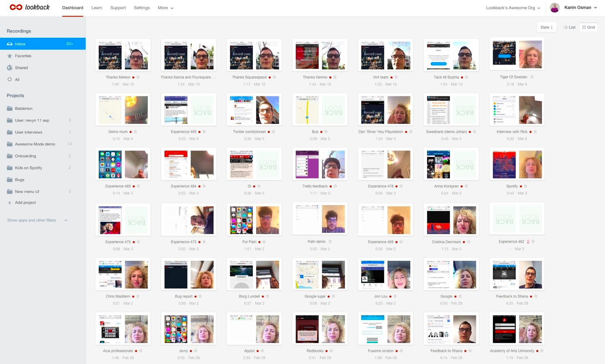Open the aivvy recording thumbnail
This screenshot has width=605, height=364.
[x=189, y=328]
